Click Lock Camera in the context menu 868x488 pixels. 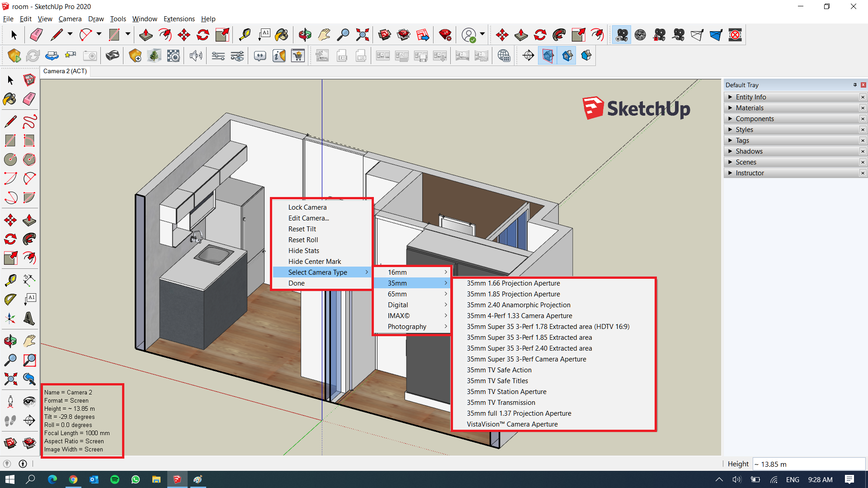point(307,207)
